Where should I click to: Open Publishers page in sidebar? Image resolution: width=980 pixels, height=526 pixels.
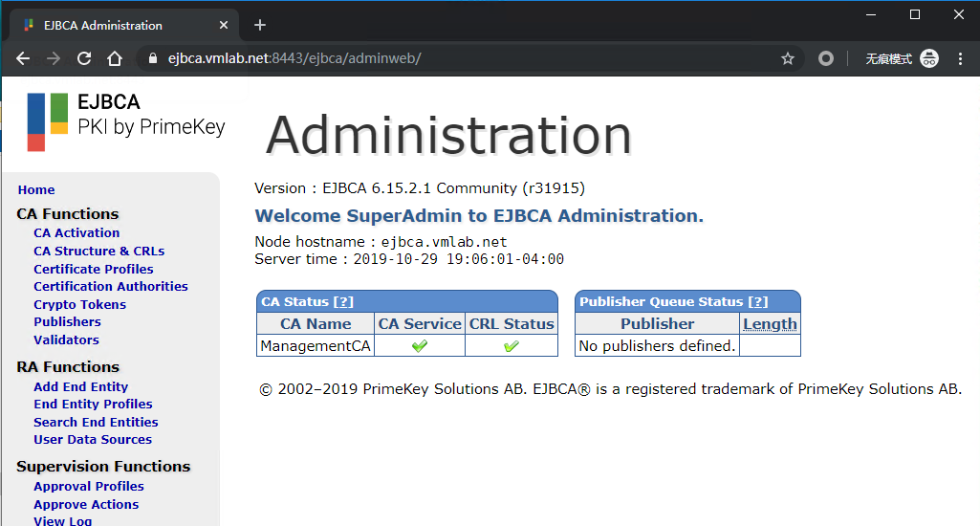(x=67, y=321)
